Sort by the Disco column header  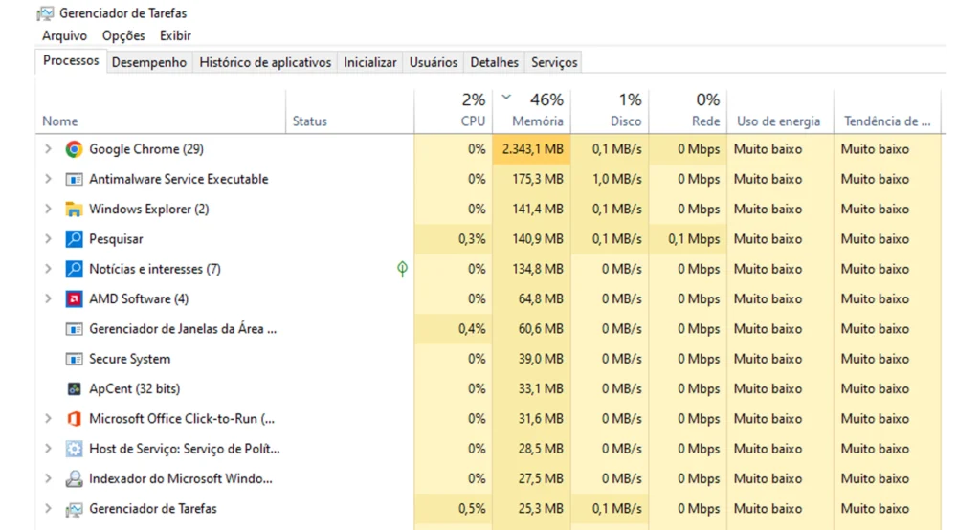(610, 111)
